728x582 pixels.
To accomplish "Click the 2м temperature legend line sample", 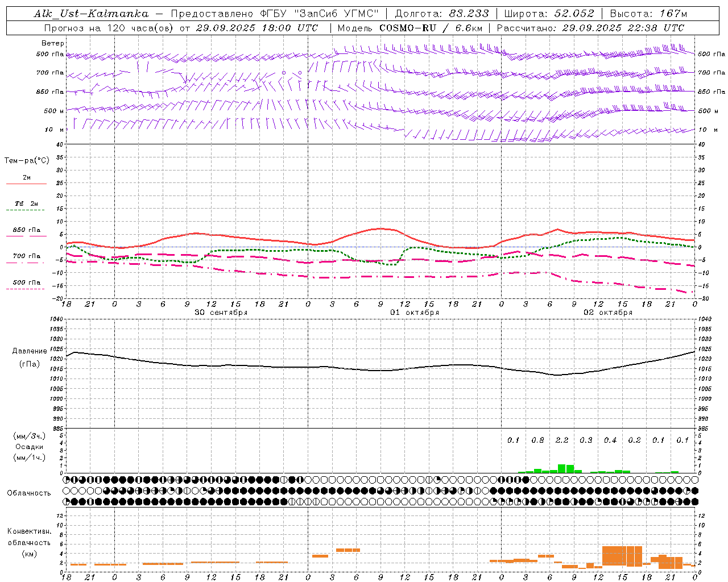I will pos(26,184).
